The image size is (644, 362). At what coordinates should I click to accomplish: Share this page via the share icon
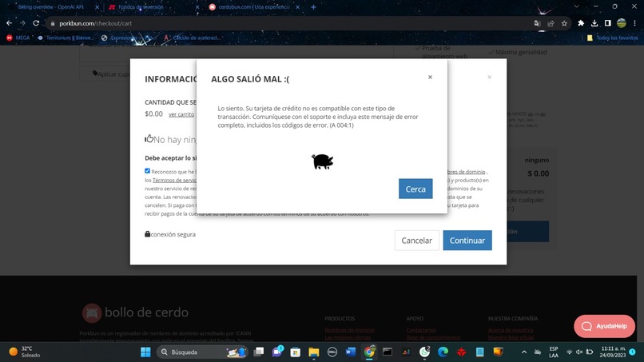pos(551,23)
